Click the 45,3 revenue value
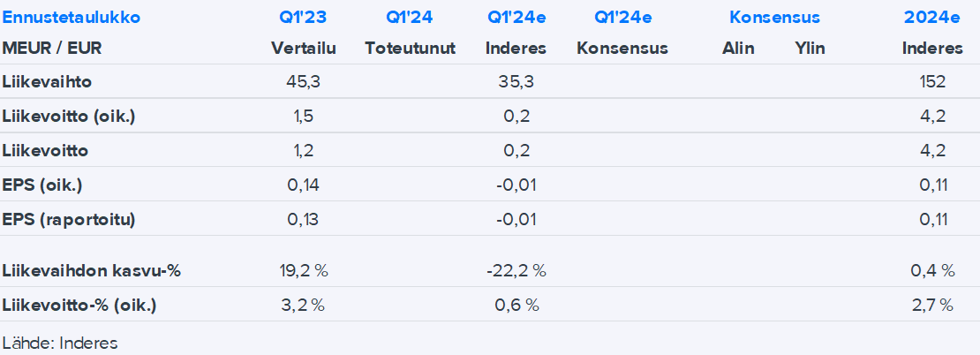 [303, 82]
